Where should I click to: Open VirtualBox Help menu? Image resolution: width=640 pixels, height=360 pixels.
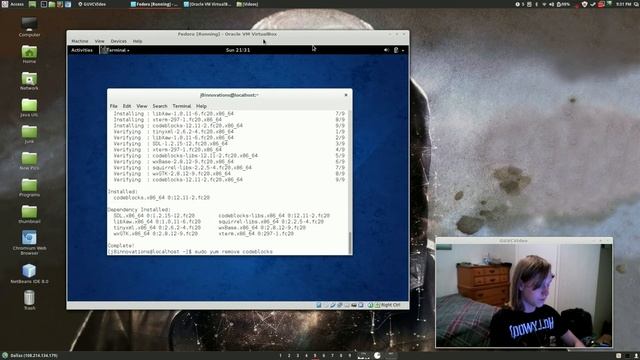[x=137, y=41]
